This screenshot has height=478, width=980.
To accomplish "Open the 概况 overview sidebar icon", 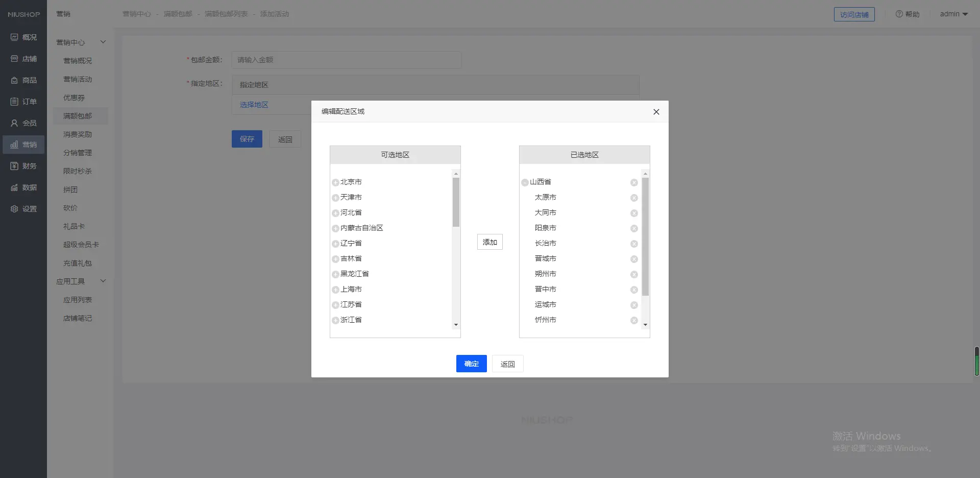I will click(14, 37).
